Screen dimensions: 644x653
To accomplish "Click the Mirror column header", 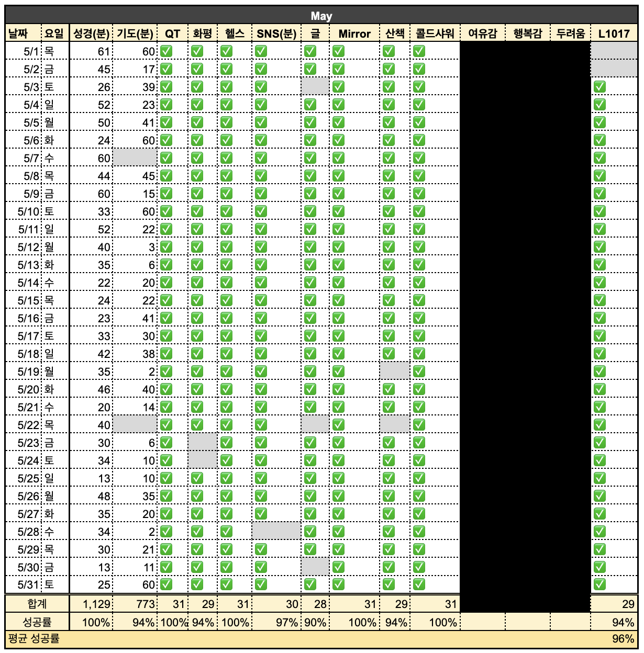I will click(354, 33).
